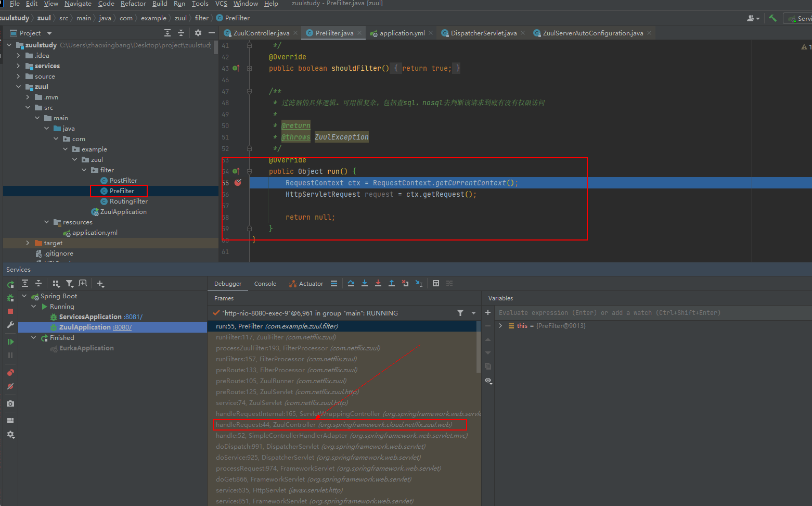Open the Refactor menu
The image size is (812, 506).
[133, 4]
